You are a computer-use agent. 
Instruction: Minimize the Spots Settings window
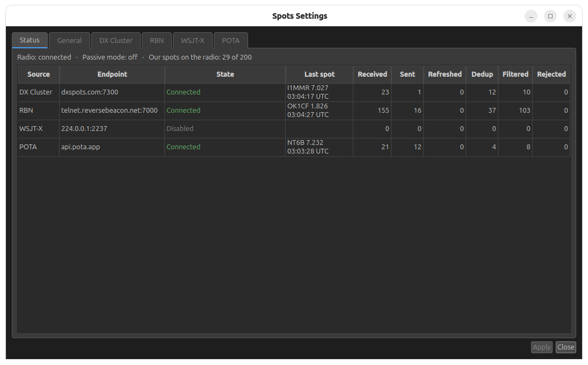click(531, 16)
